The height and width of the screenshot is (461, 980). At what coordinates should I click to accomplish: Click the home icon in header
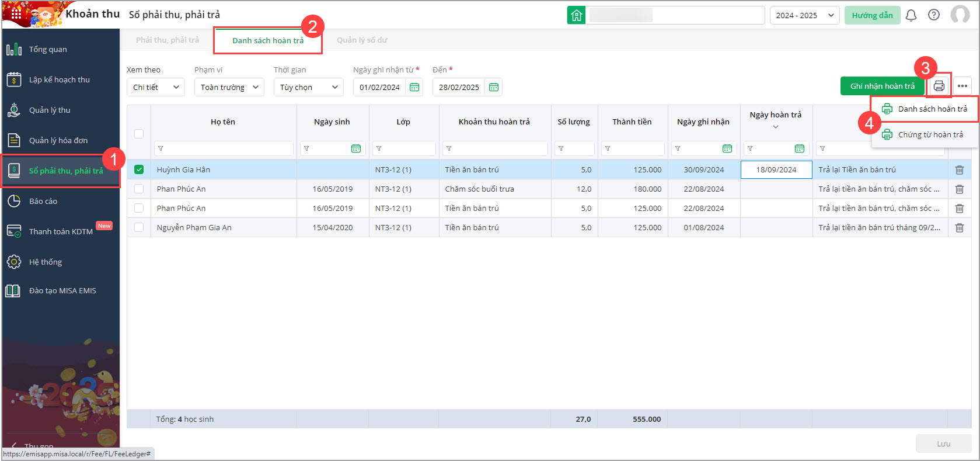(x=576, y=15)
